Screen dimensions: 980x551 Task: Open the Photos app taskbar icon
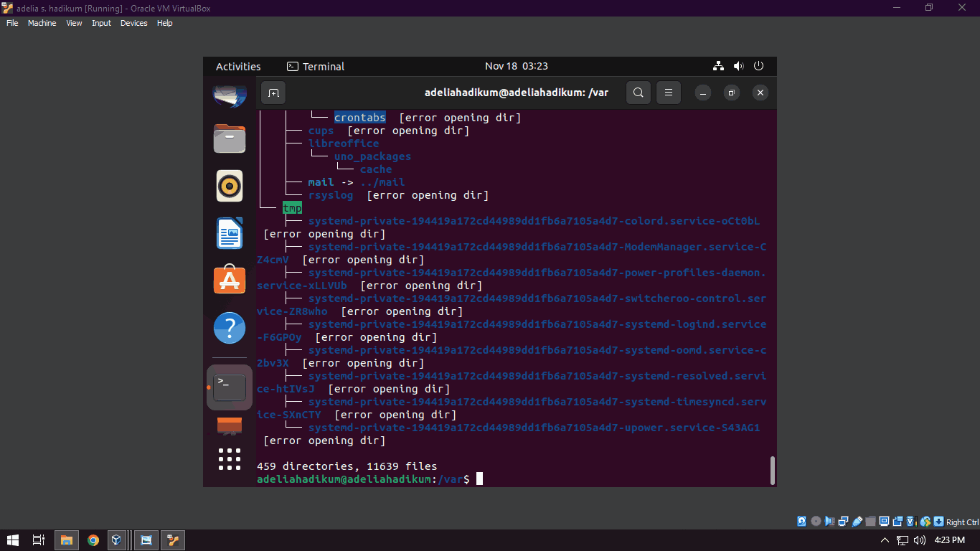146,540
